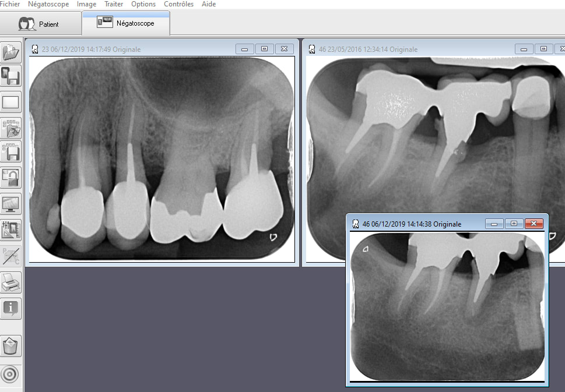565x392 pixels.
Task: Close the 46 06/12/2019 radiograph window
Action: pos(534,224)
